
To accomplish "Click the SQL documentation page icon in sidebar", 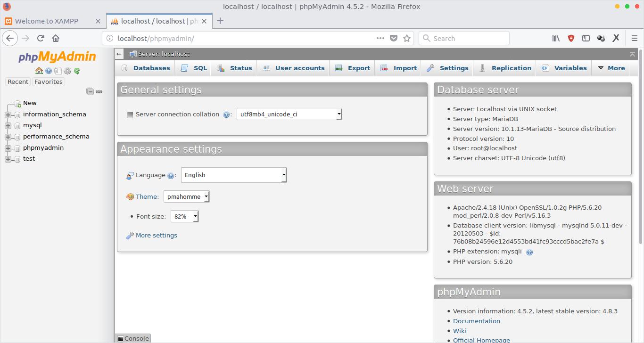I will point(58,71).
